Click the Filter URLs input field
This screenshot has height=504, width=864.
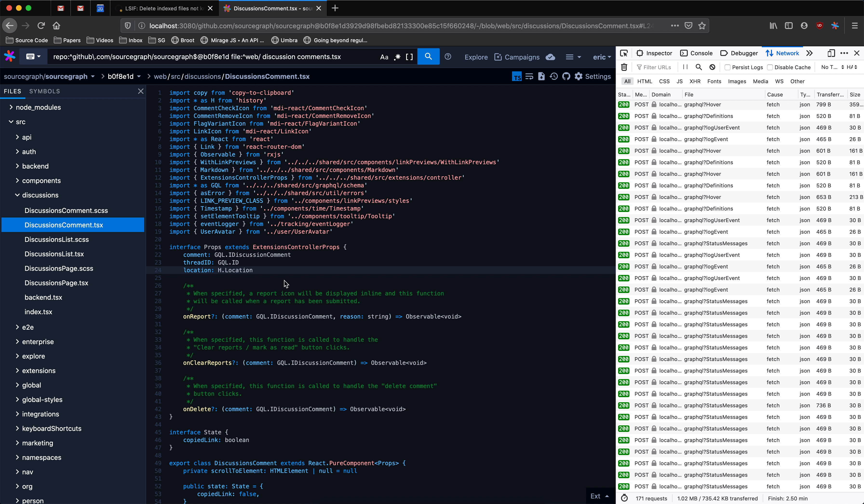657,67
